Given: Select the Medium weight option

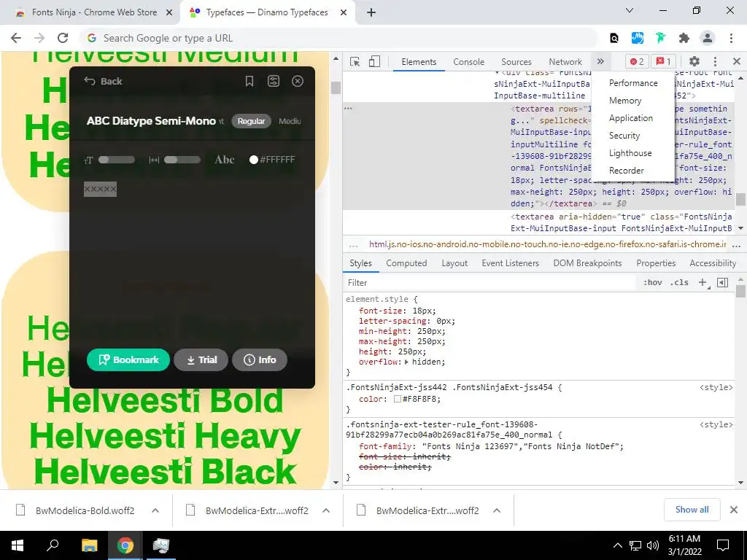Looking at the screenshot, I should pyautogui.click(x=290, y=121).
